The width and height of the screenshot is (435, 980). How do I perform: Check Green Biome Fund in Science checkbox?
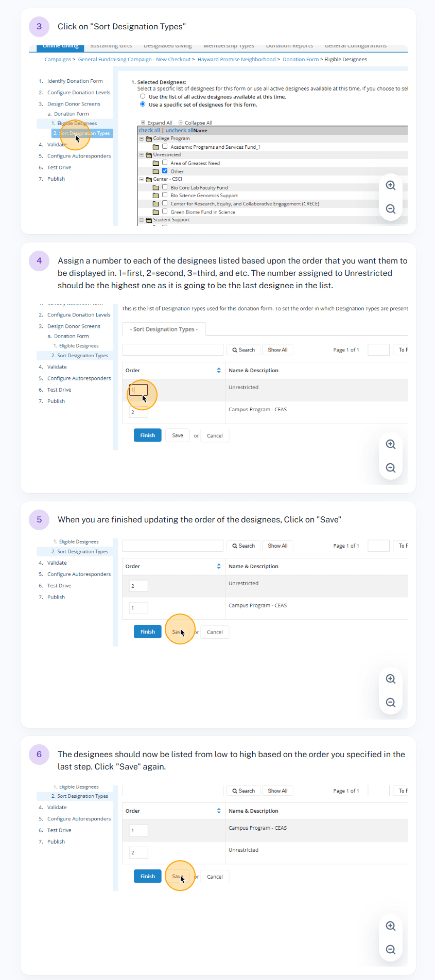(x=165, y=211)
